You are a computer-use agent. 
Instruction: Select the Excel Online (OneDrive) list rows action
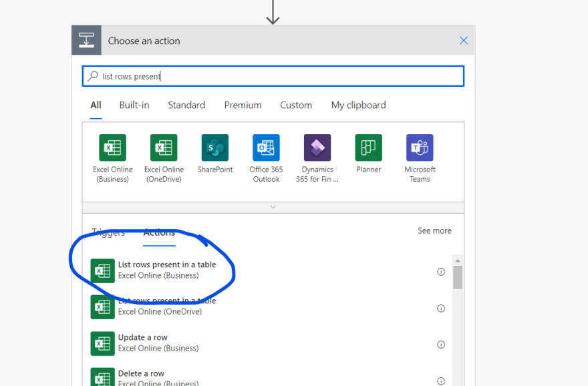(x=268, y=307)
